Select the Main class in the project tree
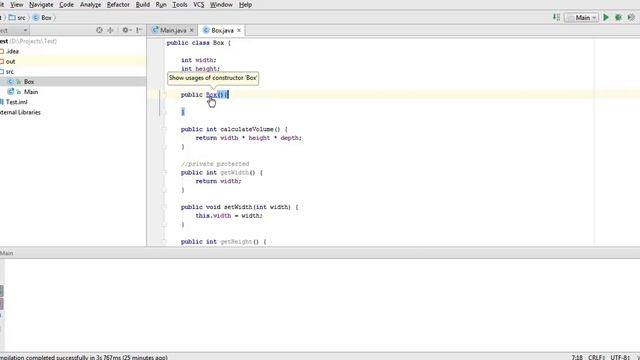Viewport: 640px width, 360px height. tap(31, 92)
